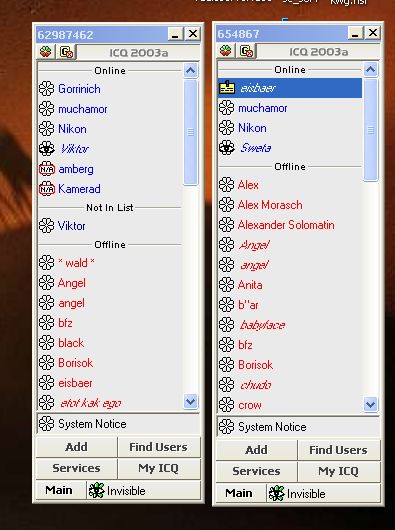395x530 pixels.
Task: Select offline contact Borisok in the right window
Action: point(290,365)
